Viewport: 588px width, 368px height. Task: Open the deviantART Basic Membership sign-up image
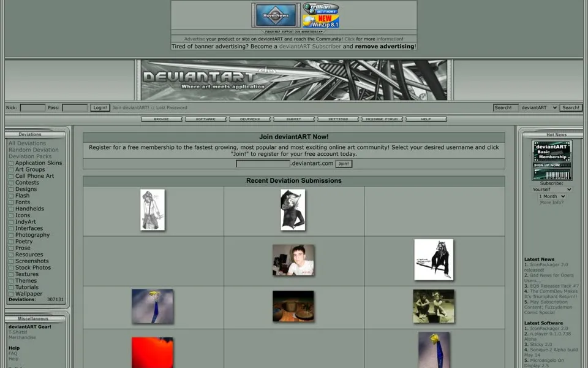point(552,160)
